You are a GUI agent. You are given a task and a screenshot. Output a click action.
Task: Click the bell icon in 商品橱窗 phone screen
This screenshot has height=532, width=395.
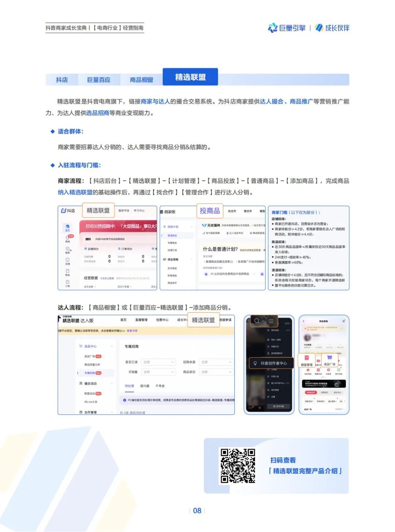(344, 321)
